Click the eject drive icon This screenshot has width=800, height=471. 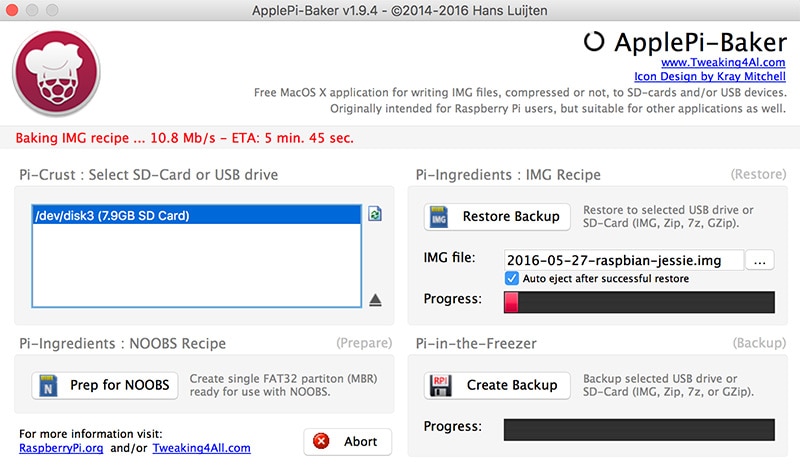pyautogui.click(x=376, y=299)
